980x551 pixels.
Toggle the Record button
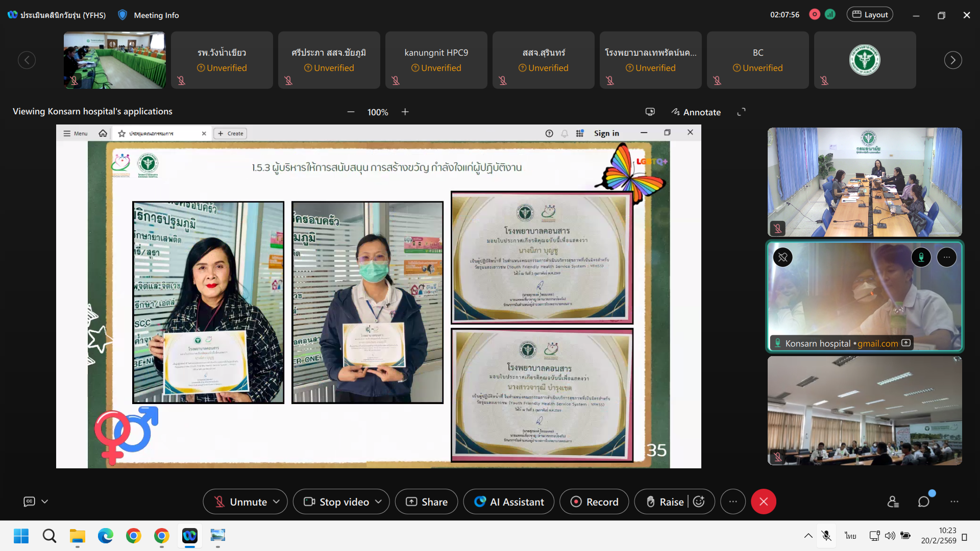pos(594,502)
